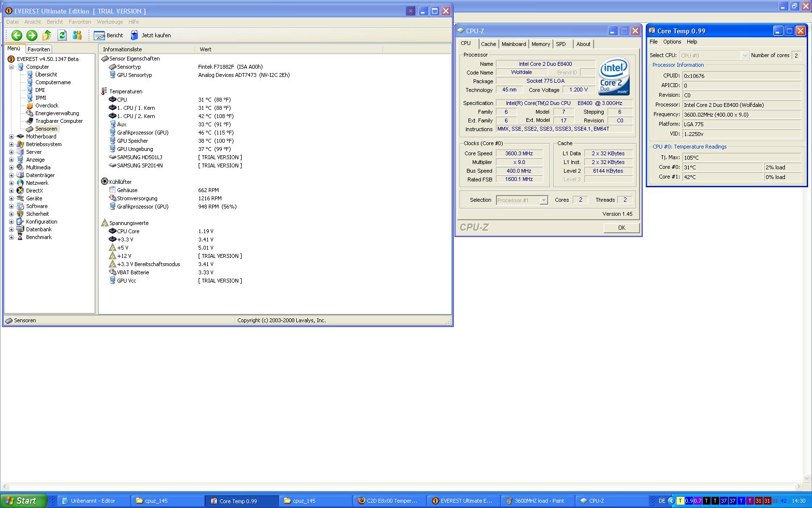Click the Wert column header
Image resolution: width=812 pixels, height=508 pixels.
pos(289,49)
